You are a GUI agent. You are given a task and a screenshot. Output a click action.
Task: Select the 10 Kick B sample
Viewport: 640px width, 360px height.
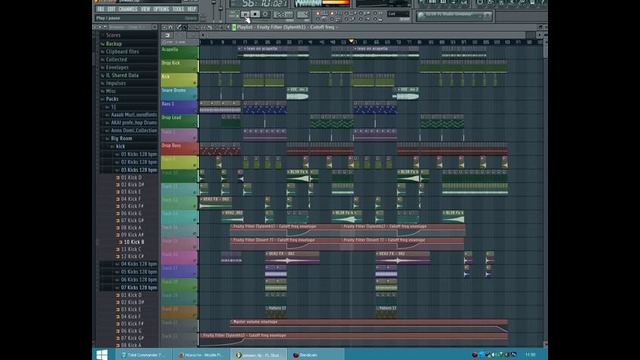(x=134, y=242)
